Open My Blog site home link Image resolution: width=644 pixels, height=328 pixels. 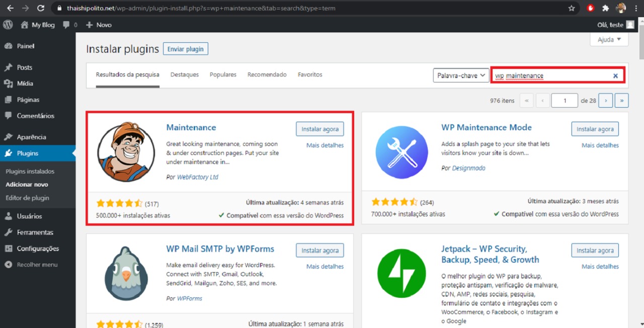click(x=38, y=25)
